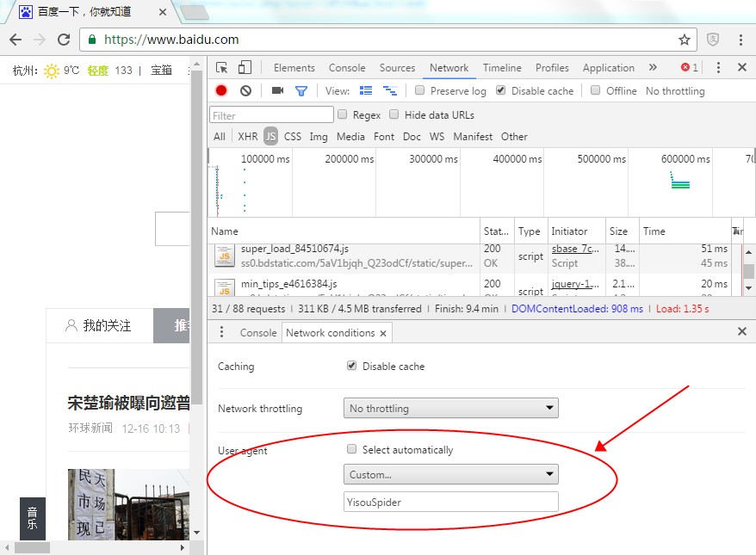Screen dimensions: 756x555
Task: Open the Sources tab
Action: click(x=397, y=68)
